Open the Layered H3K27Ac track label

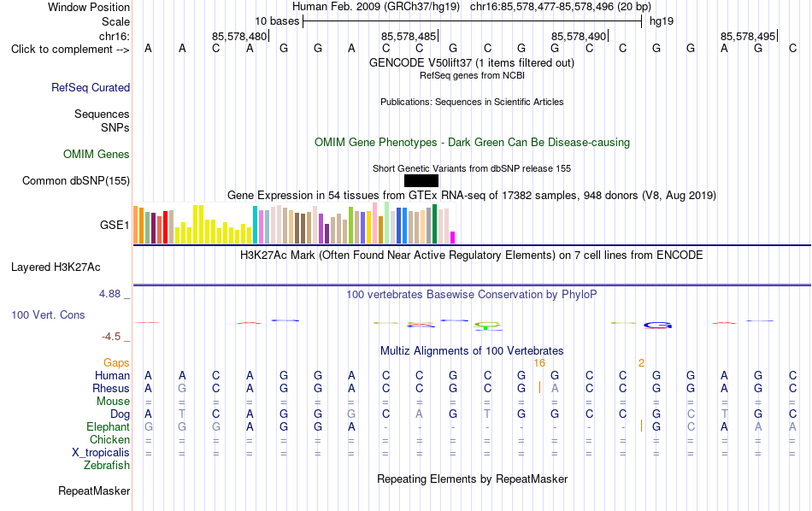(x=56, y=267)
